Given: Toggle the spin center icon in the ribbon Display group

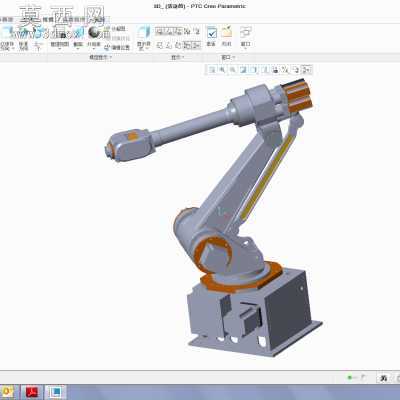Looking at the screenshot, I should [197, 45].
